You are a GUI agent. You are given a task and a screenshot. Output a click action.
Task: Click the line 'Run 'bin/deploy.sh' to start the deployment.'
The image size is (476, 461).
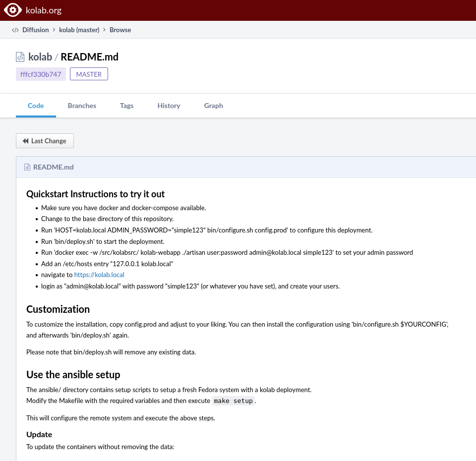tap(103, 241)
